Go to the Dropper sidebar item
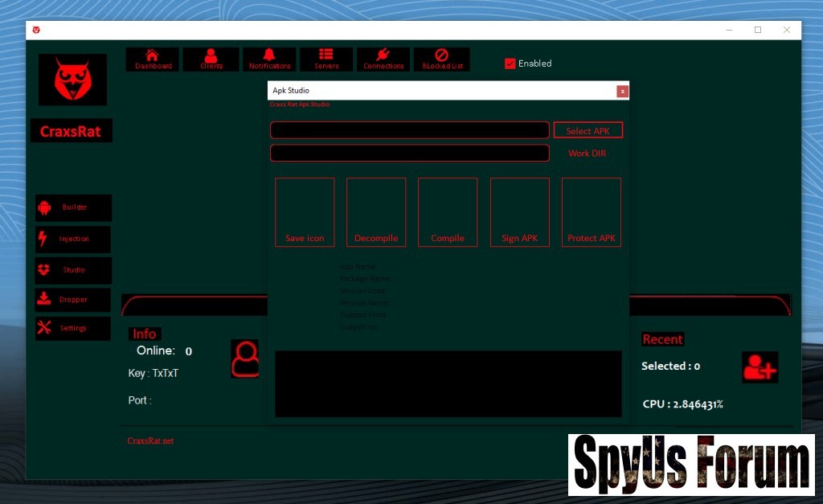The width and height of the screenshot is (823, 504). [73, 300]
